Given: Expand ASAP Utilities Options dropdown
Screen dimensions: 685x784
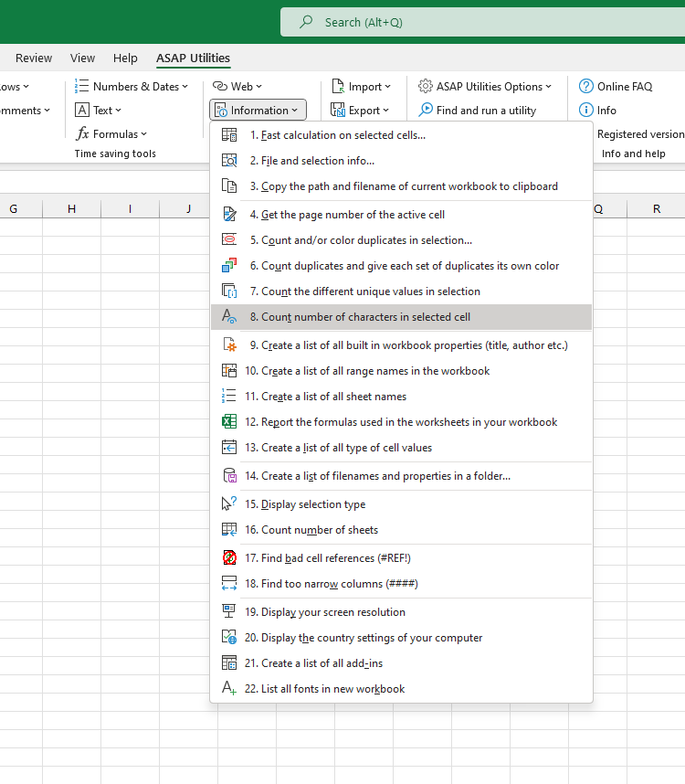Looking at the screenshot, I should click(x=485, y=87).
